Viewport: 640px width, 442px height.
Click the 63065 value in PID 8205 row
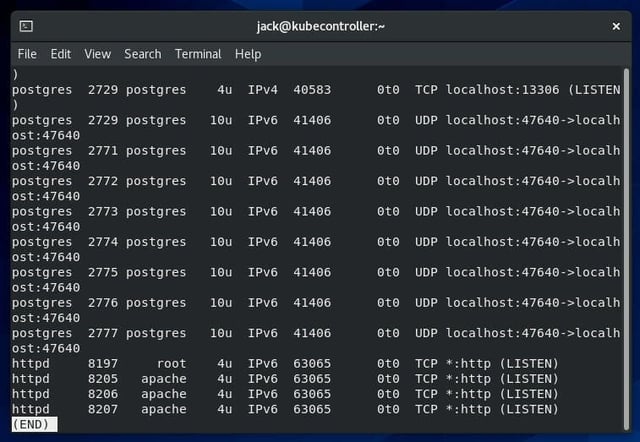coord(312,379)
